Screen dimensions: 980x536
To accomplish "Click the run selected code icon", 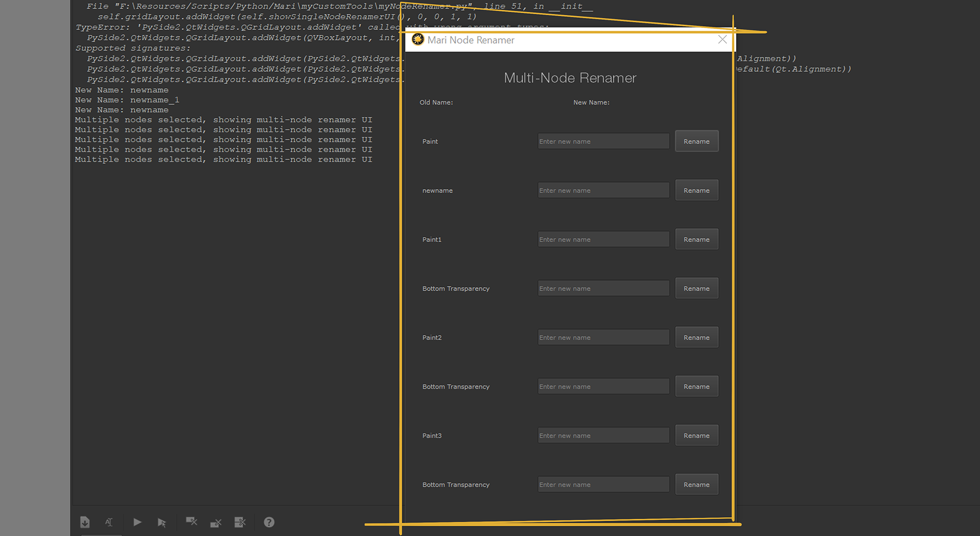I will pyautogui.click(x=162, y=522).
